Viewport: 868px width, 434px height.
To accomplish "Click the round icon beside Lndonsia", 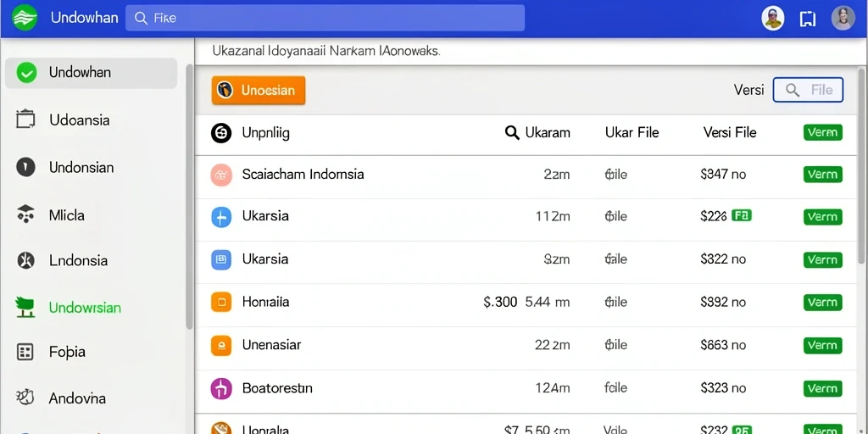I will pyautogui.click(x=25, y=260).
